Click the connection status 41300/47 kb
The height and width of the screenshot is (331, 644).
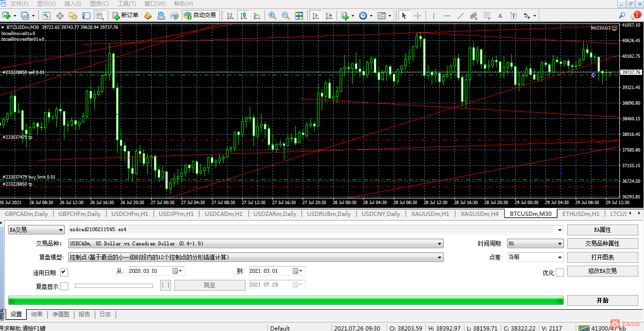602,327
